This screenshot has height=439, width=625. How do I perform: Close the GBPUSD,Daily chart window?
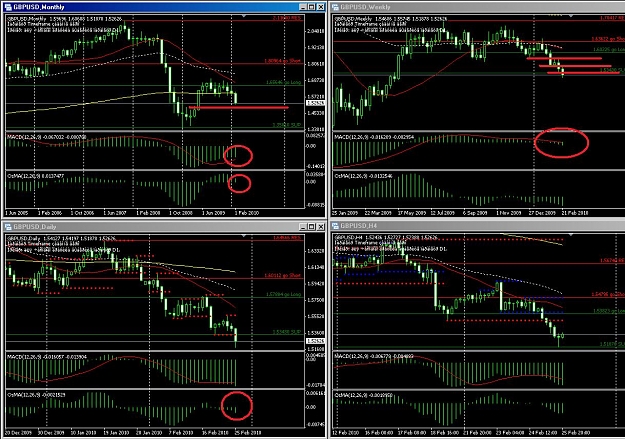320,227
